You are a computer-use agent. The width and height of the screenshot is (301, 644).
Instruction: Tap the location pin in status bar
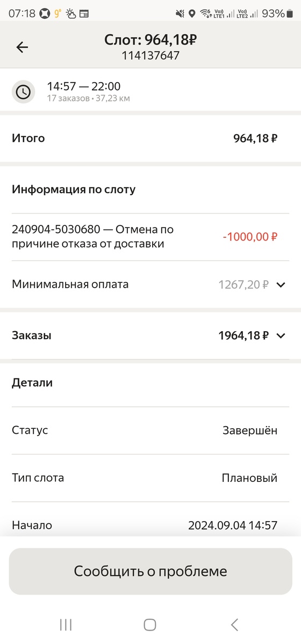coord(192,13)
